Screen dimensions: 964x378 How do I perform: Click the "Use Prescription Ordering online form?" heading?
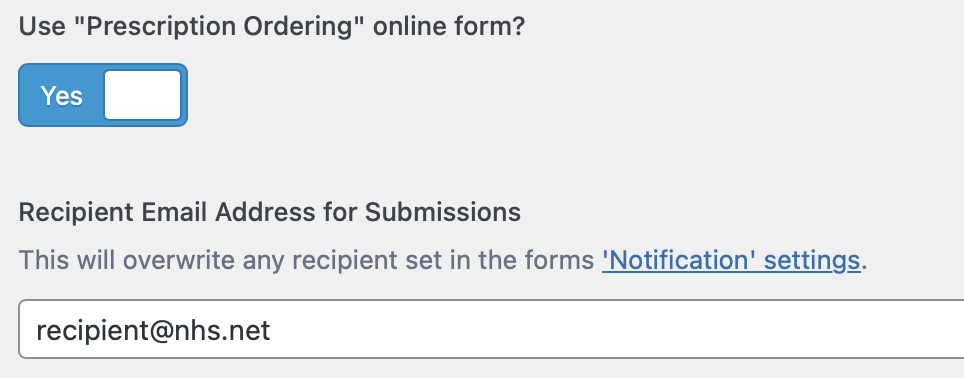click(x=272, y=27)
